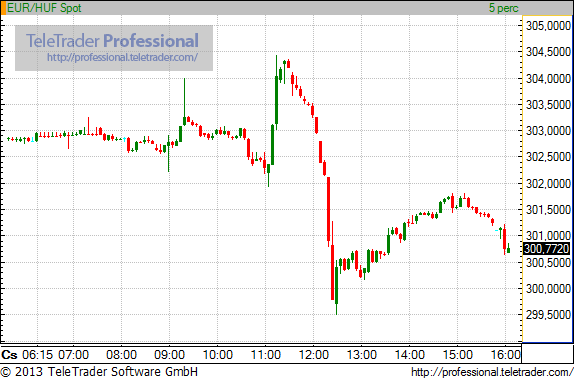Click the 12:00 time axis marker
The width and height of the screenshot is (574, 381).
click(314, 355)
